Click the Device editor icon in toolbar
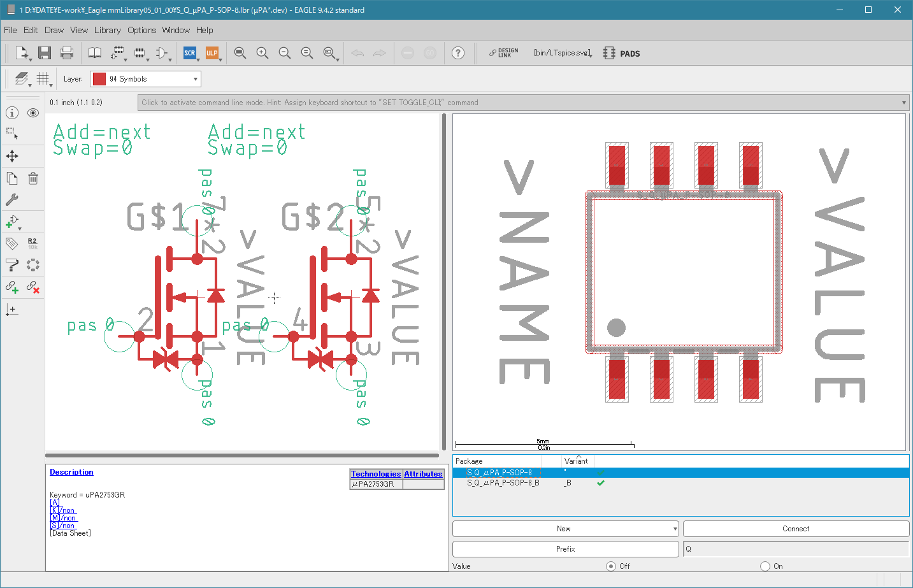Image resolution: width=913 pixels, height=588 pixels. coord(118,53)
